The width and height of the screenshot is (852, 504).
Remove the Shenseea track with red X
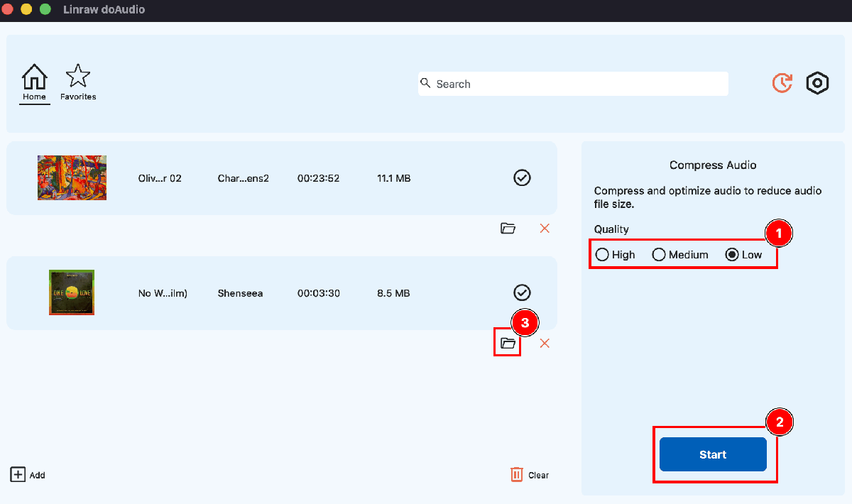tap(545, 344)
